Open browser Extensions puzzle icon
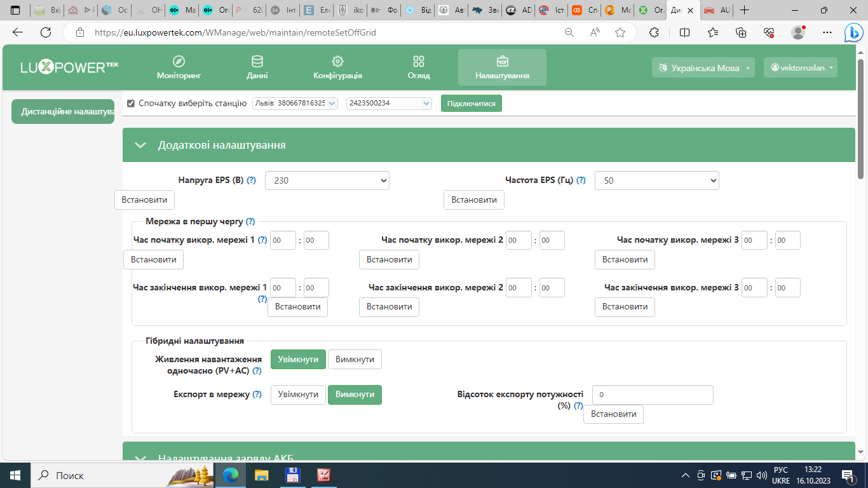The image size is (868, 488). (654, 32)
